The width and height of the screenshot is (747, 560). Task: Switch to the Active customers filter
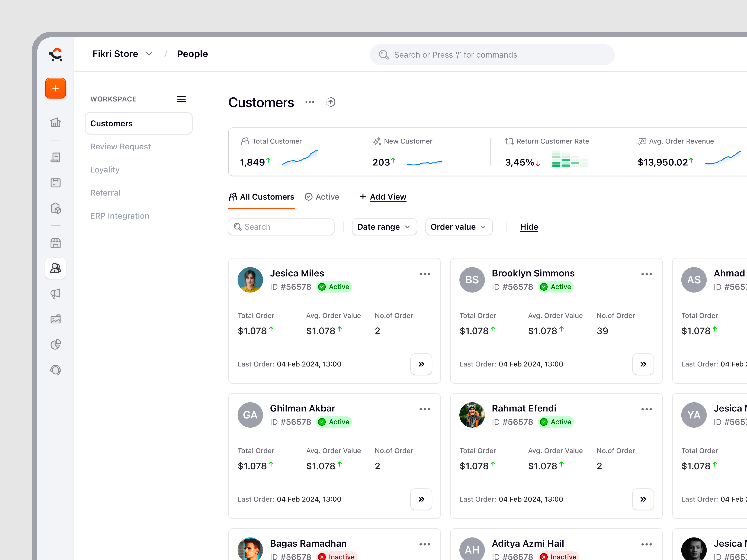[x=322, y=197]
